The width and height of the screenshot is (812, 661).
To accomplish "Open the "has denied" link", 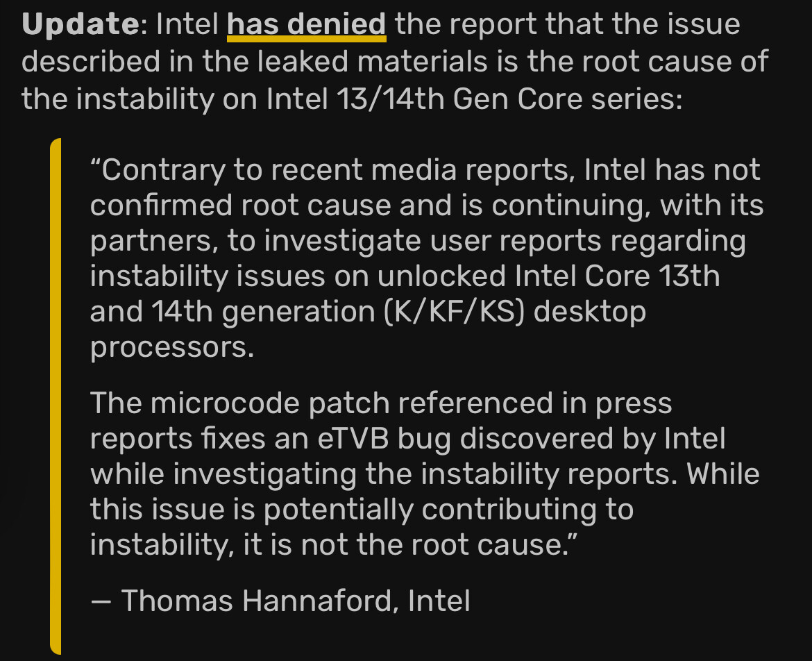I will [306, 25].
